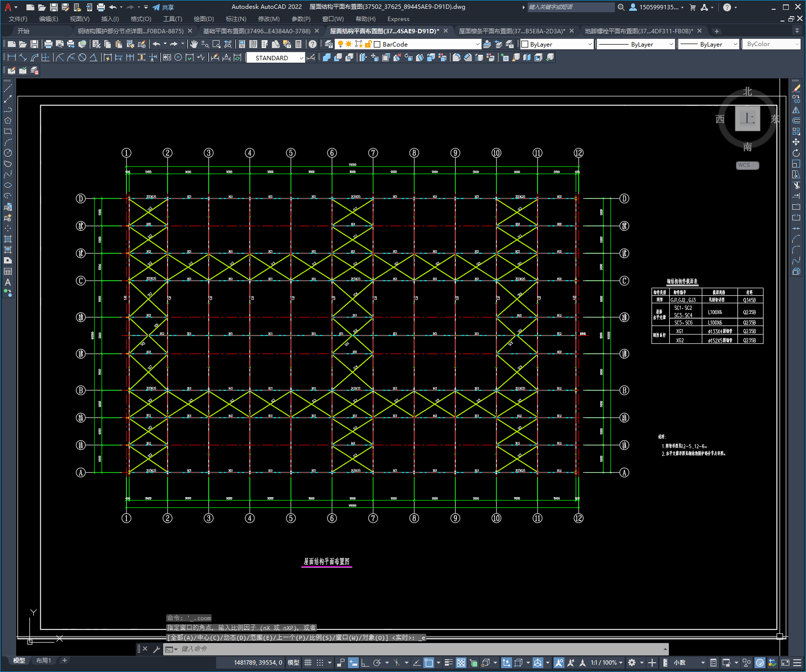
Task: Switch to 基础平面布置图 drawing tab
Action: [257, 31]
